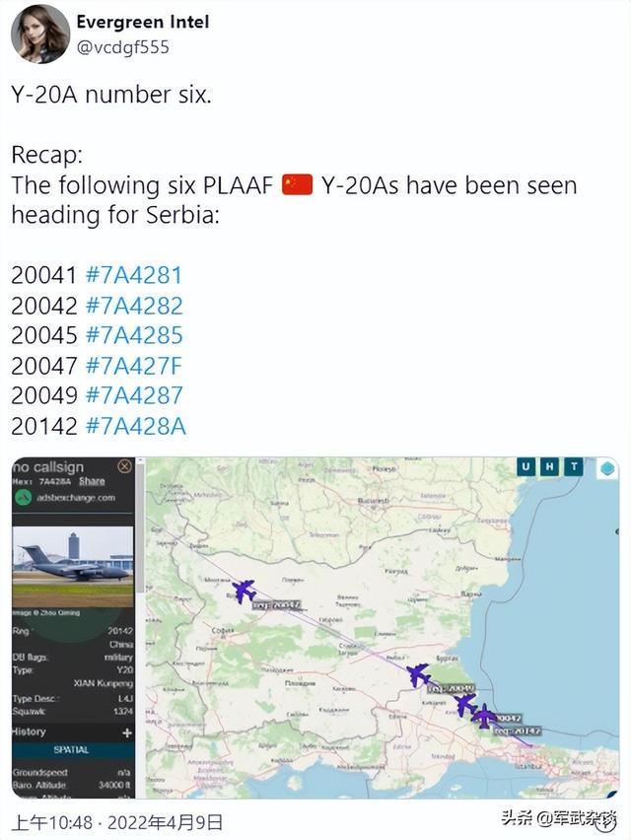Open hashtag #7A427F link
The image size is (631, 840).
[134, 366]
